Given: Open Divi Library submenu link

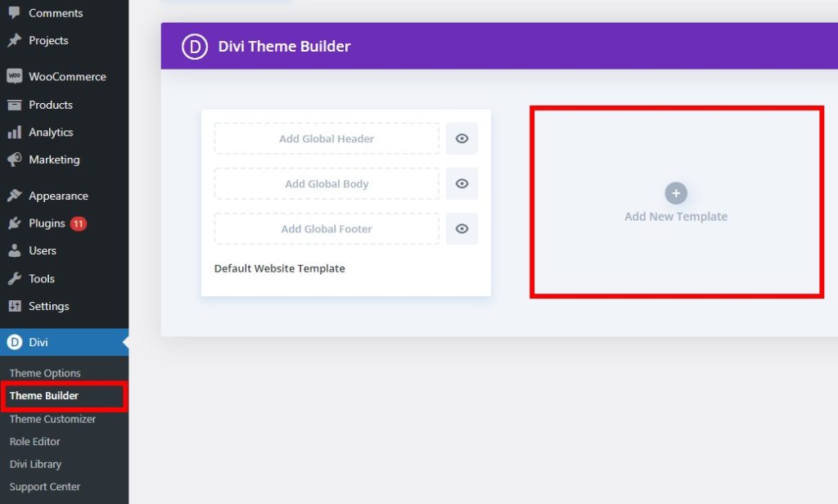Looking at the screenshot, I should click(35, 464).
